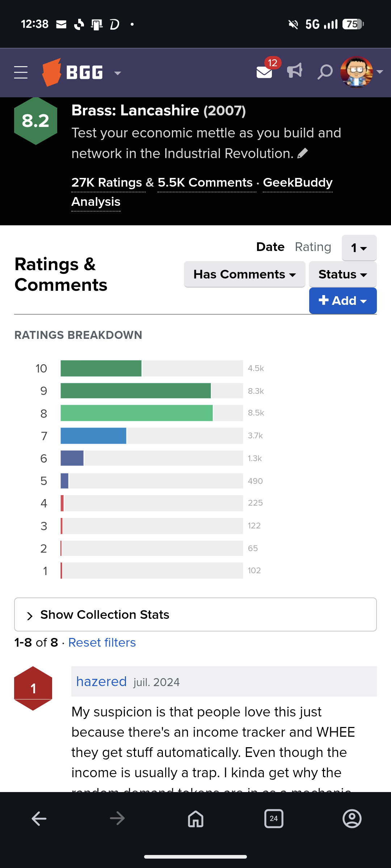This screenshot has width=391, height=868.
Task: Open the mail inbox with 12 notifications
Action: click(x=264, y=71)
